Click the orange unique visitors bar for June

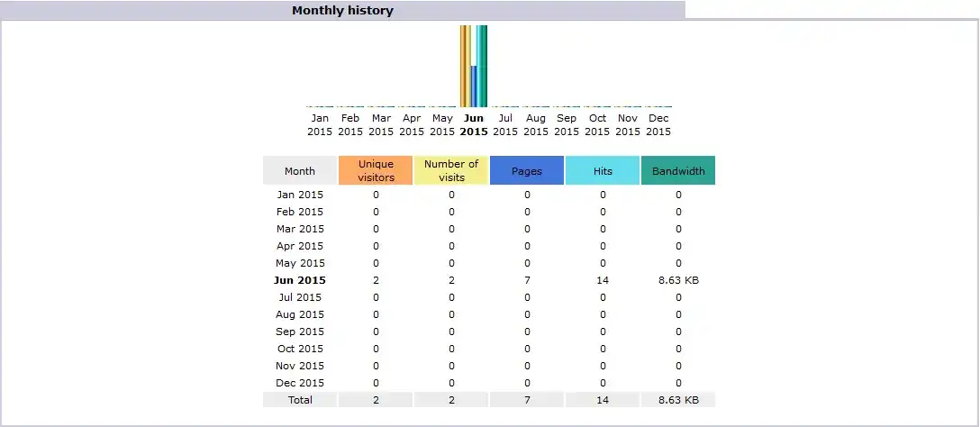462,67
